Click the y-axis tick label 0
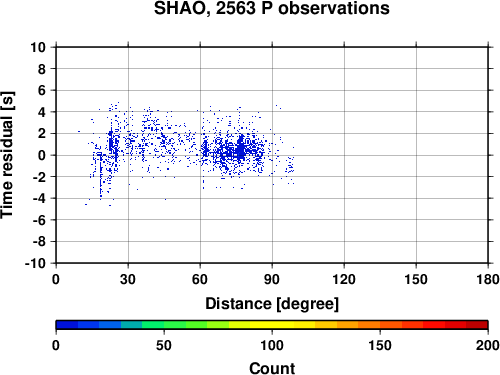 [42, 155]
